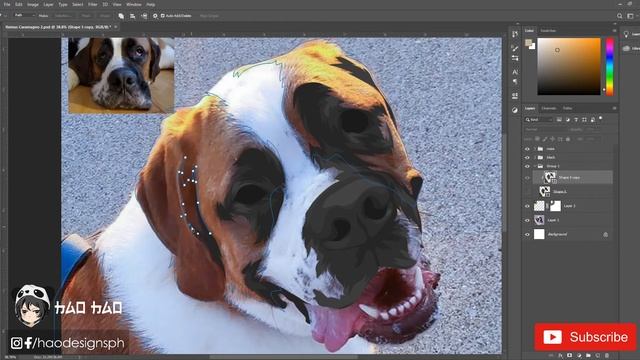640x360 pixels.
Task: Open the Filter menu
Action: coord(93,4)
